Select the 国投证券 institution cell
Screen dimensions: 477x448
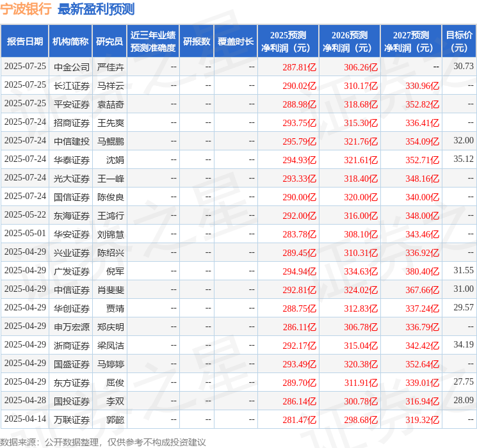point(72,401)
